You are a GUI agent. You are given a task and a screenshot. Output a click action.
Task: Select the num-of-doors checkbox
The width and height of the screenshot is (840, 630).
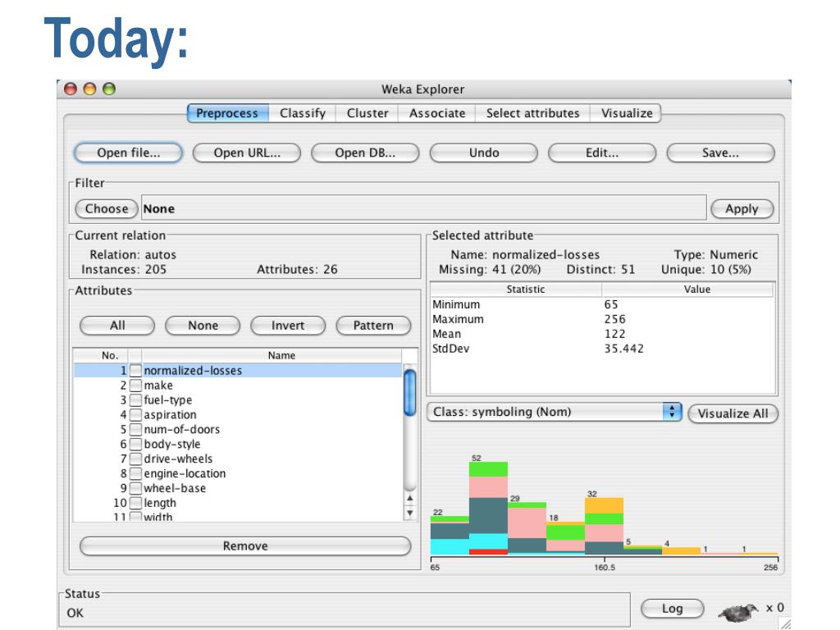(135, 429)
